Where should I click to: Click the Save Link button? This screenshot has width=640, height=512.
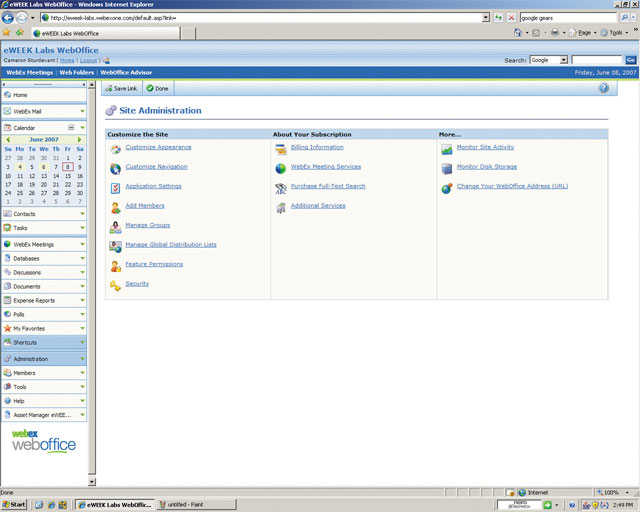121,88
